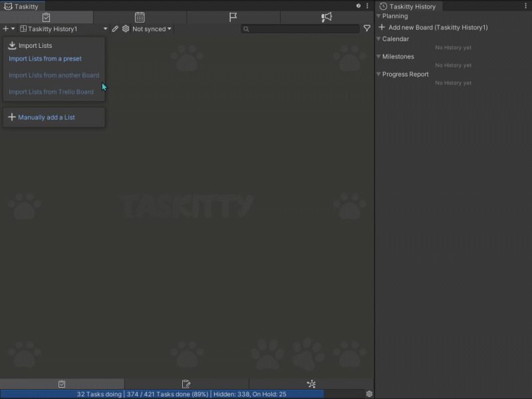Viewport: 532px width, 399px height.
Task: Click the tasks done progress bar
Action: 182,394
